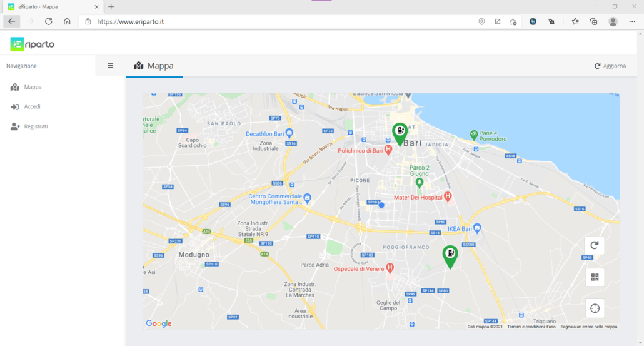Click the San Paolo district label

click(x=224, y=123)
